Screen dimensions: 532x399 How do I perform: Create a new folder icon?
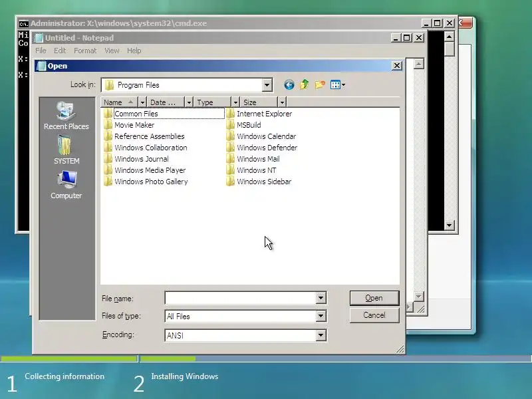coord(320,84)
